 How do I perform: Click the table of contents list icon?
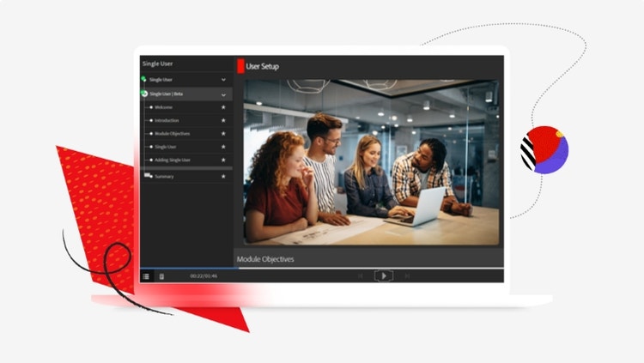pyautogui.click(x=146, y=275)
